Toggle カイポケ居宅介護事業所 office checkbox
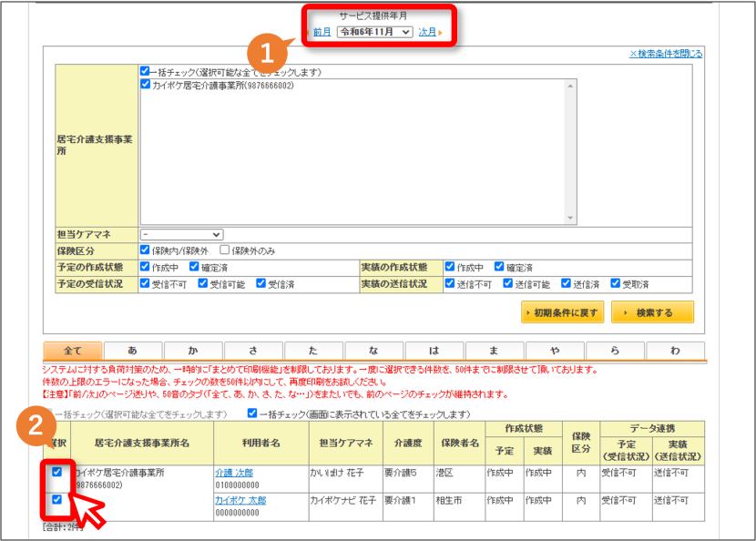The width and height of the screenshot is (756, 541). pyautogui.click(x=145, y=85)
